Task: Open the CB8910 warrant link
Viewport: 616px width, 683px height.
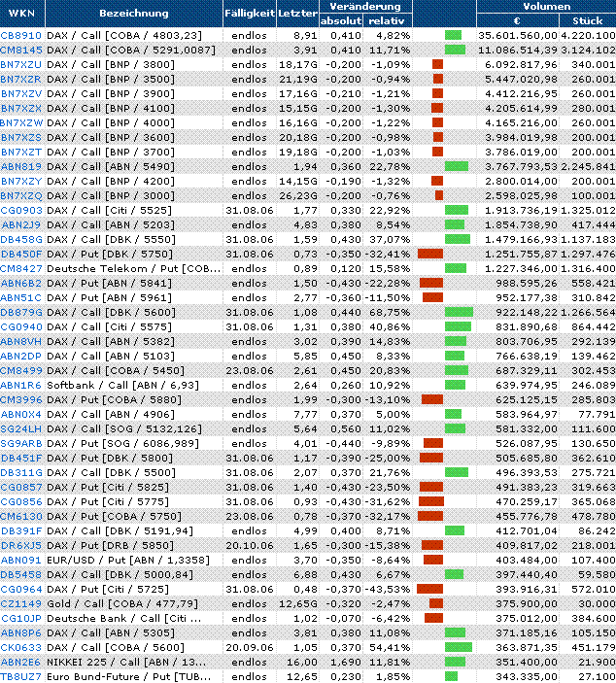Action: 21,35
